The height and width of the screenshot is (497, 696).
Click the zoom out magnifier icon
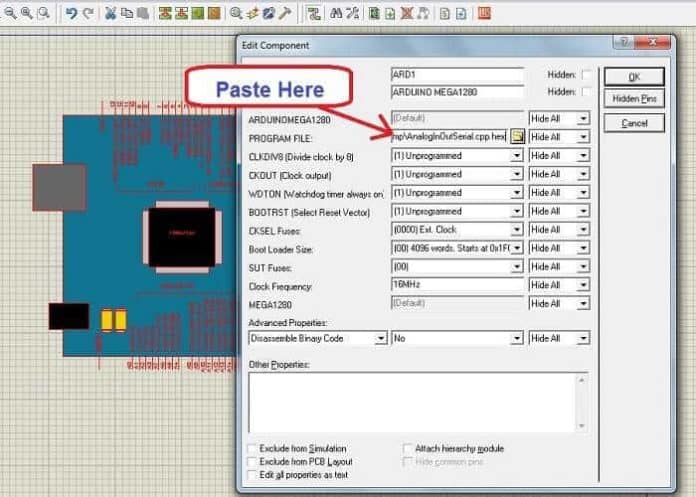(x=10, y=13)
